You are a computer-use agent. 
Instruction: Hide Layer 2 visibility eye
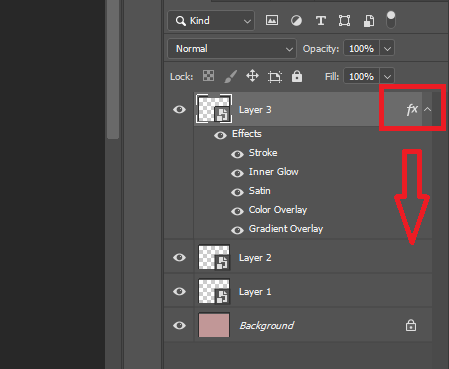[179, 257]
